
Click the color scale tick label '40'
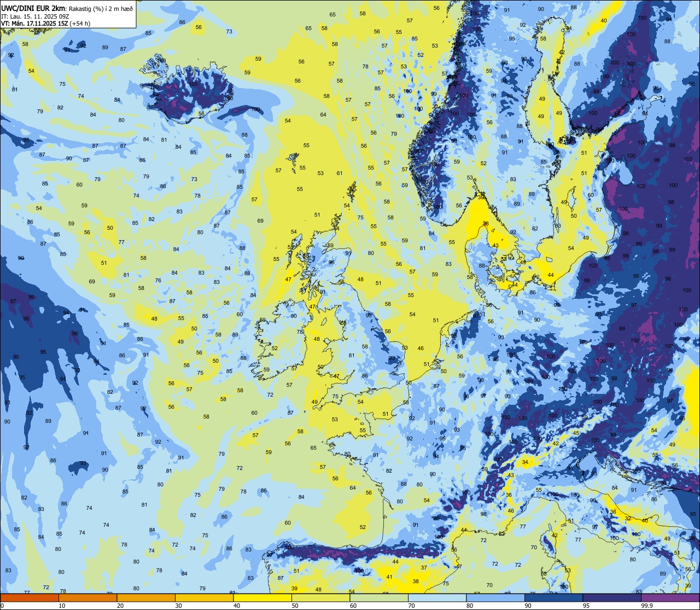pos(237,606)
